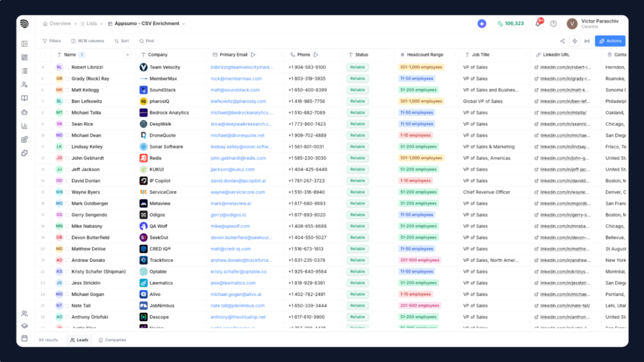Open the 106,323 credits balance
644x362 pixels.
pyautogui.click(x=511, y=24)
